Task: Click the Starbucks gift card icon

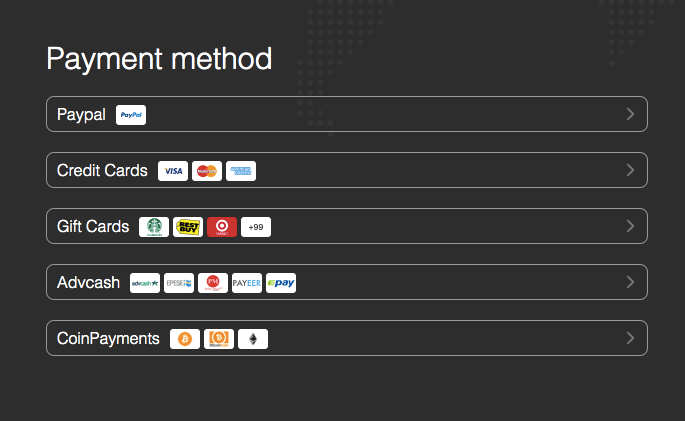Action: pos(154,227)
